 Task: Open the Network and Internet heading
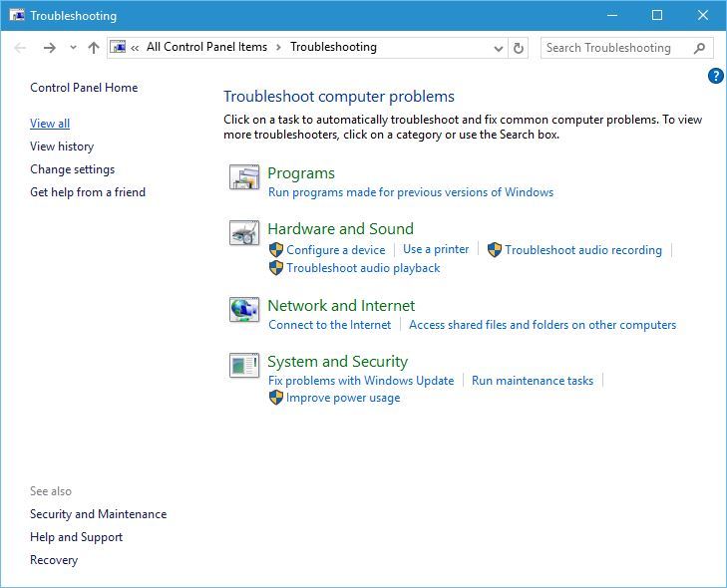click(341, 306)
